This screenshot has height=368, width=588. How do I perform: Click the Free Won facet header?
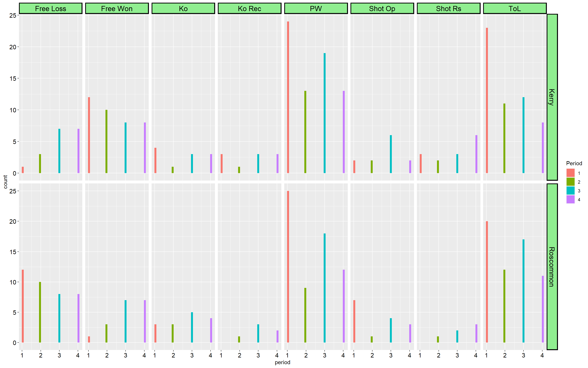pos(117,8)
